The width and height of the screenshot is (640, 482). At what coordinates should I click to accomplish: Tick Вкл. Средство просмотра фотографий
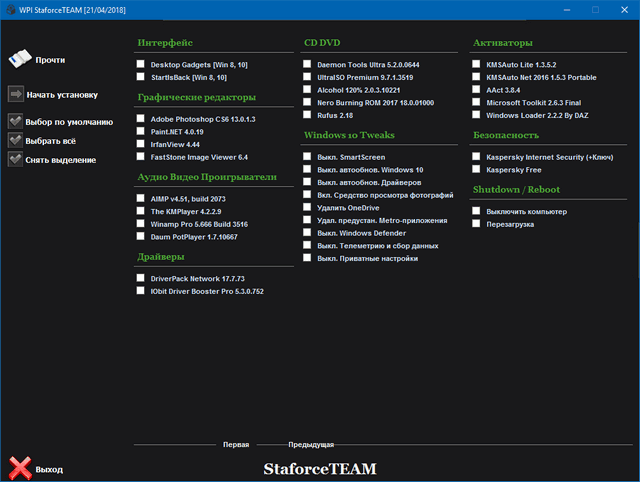(x=307, y=194)
